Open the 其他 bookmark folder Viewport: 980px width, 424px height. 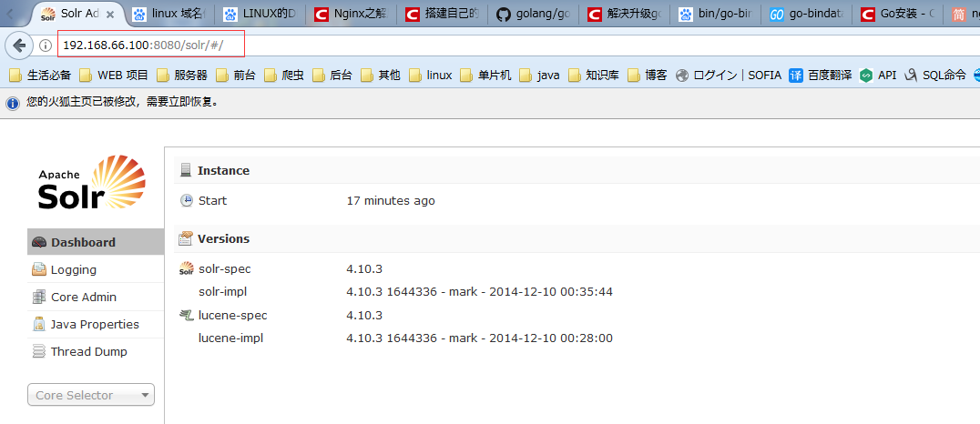(381, 76)
